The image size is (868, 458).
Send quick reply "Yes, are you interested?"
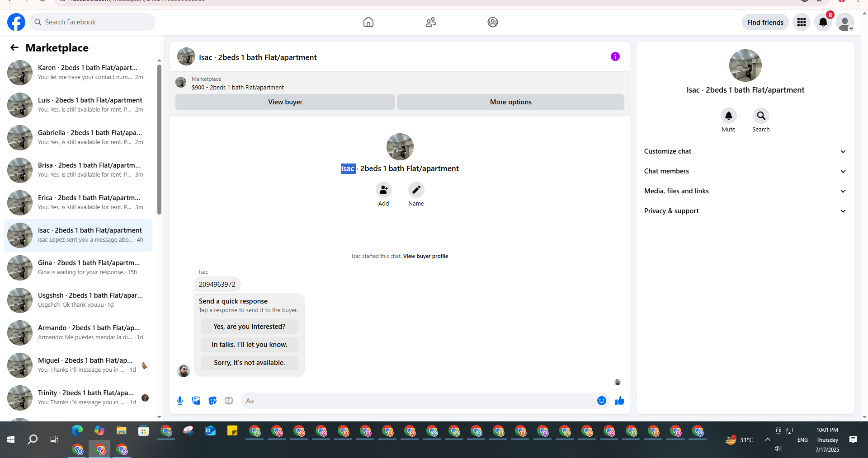click(x=250, y=327)
